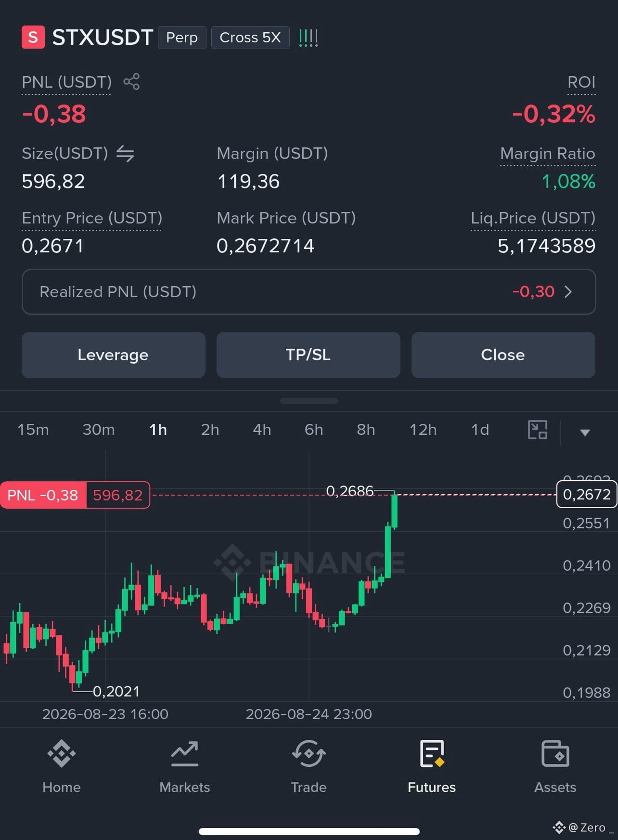This screenshot has width=618, height=840.
Task: Tap the PNL (USDT) label for info
Action: [x=66, y=82]
